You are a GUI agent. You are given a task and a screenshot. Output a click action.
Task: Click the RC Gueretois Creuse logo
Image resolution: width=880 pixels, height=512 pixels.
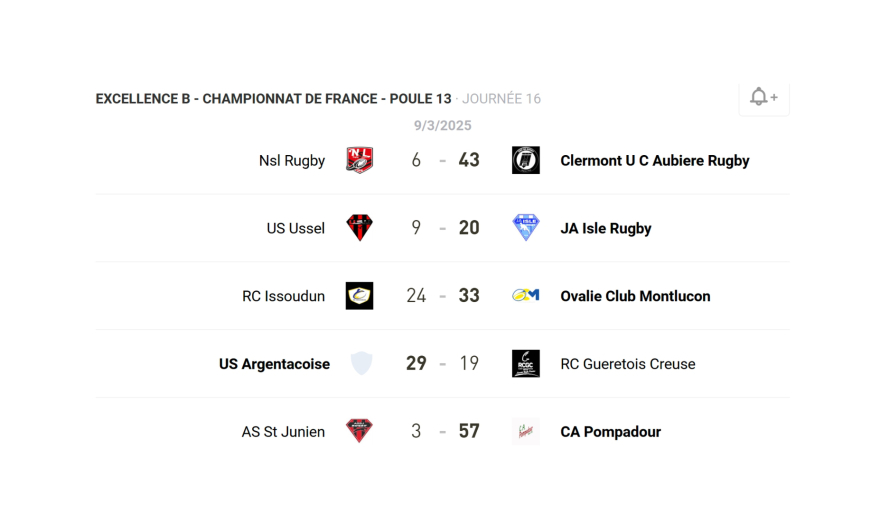[x=526, y=364]
